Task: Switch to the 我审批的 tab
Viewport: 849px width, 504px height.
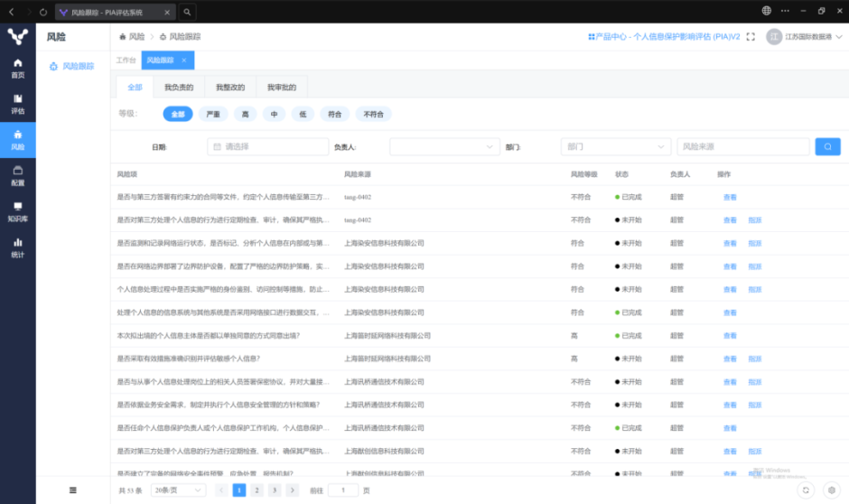Action: tap(281, 88)
